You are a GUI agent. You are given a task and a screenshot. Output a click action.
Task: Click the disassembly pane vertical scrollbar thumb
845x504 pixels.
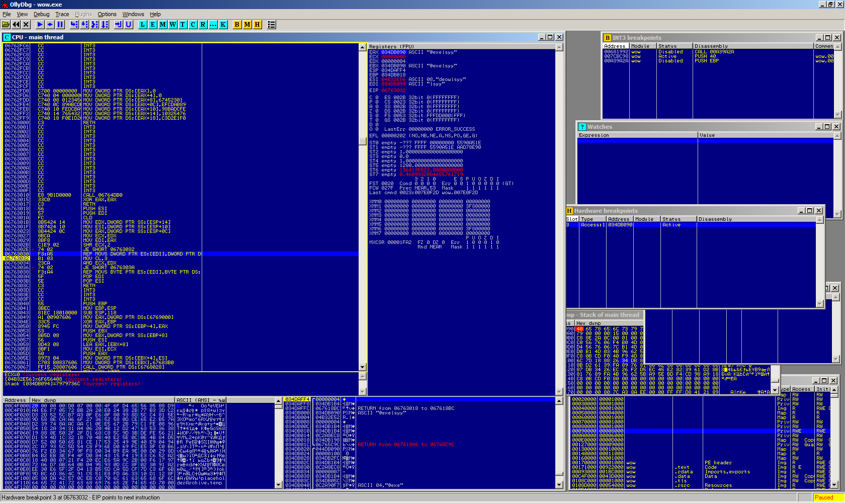click(362, 141)
